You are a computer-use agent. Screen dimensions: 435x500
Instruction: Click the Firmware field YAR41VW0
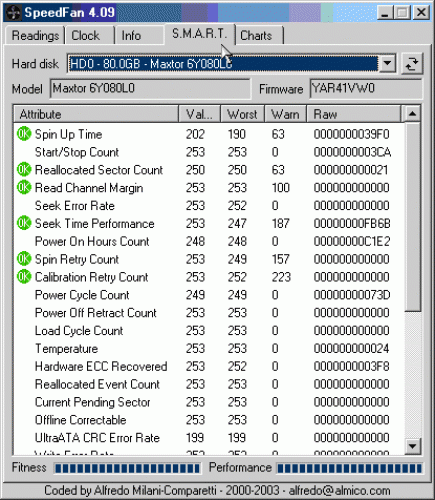point(366,89)
